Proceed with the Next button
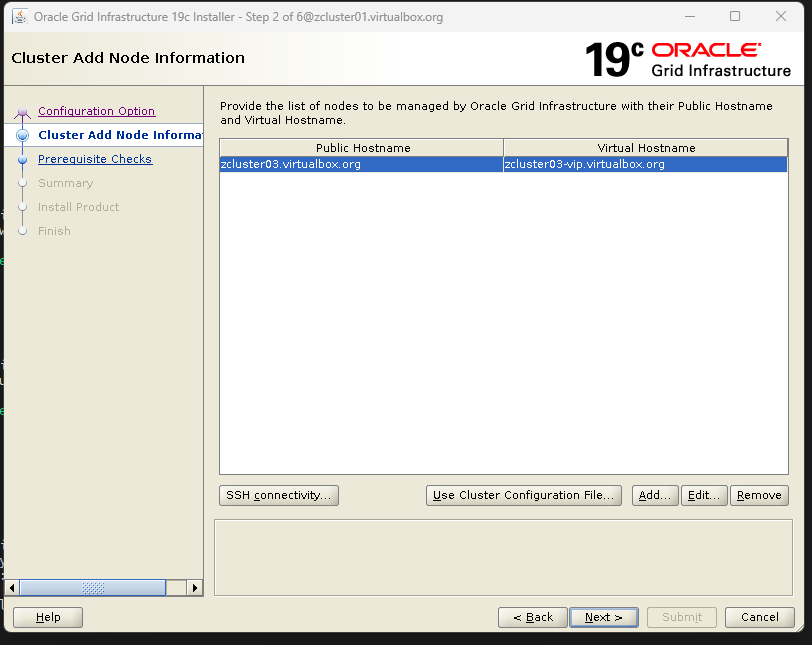 point(603,617)
